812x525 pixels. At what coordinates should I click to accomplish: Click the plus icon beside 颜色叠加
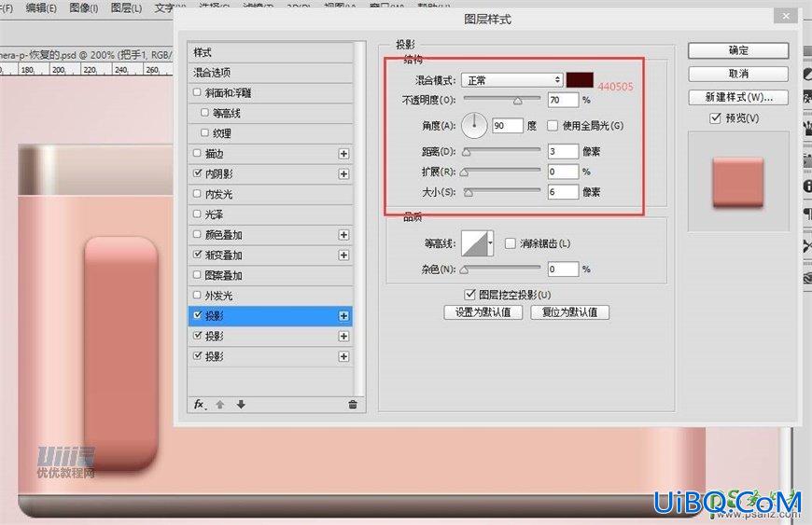point(343,235)
